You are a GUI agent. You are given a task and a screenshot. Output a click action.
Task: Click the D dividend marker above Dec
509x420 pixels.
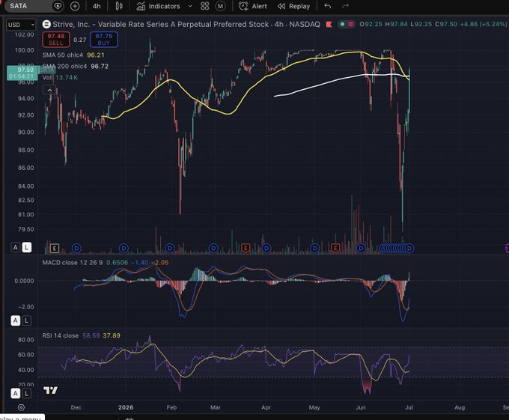(76, 249)
